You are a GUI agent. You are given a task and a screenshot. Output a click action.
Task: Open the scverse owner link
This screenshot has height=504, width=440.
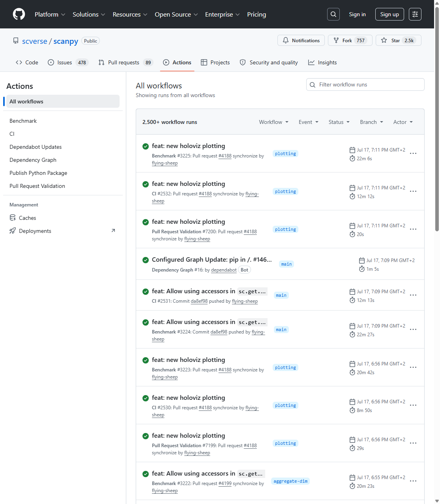point(35,41)
